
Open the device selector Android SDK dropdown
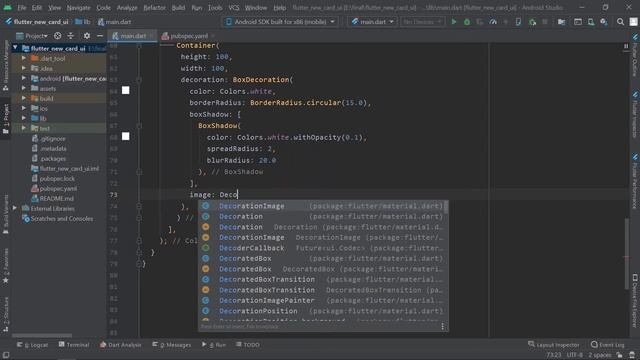(x=280, y=22)
